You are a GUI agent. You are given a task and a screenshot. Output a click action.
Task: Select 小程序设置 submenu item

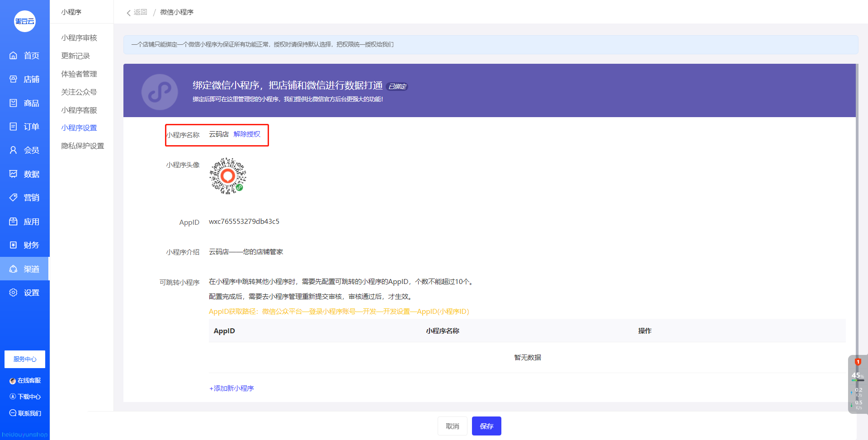tap(79, 128)
